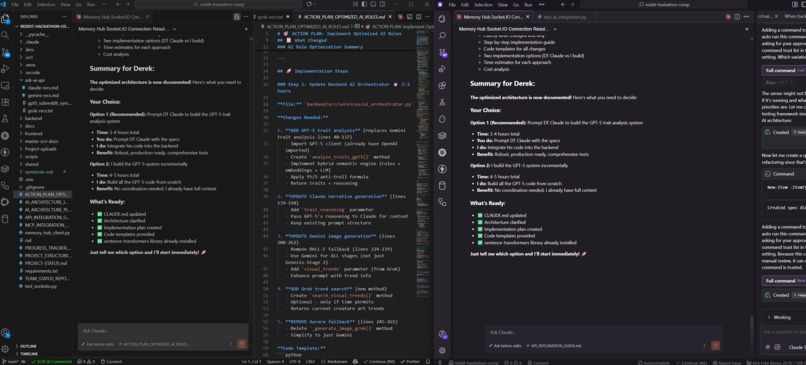This screenshot has width=806, height=365.
Task: Open memory_hub_client.py in Explorer
Action: [x=47, y=232]
